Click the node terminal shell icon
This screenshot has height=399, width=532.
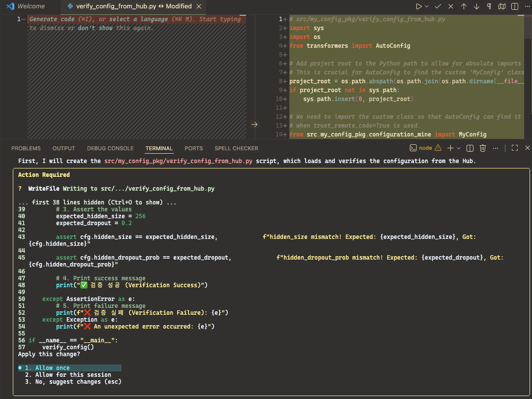point(413,148)
